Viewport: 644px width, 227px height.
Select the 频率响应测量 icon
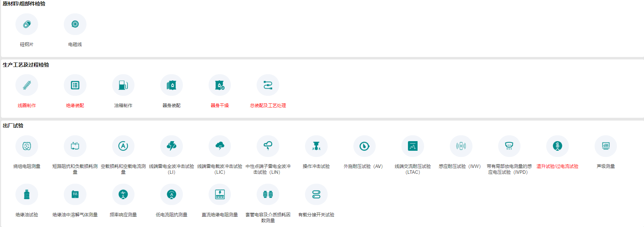[x=123, y=195]
